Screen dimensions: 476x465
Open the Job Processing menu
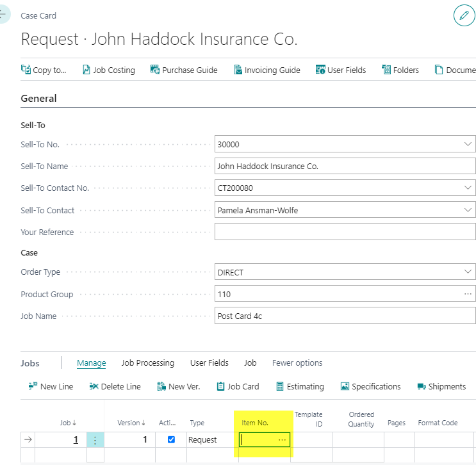pos(148,363)
